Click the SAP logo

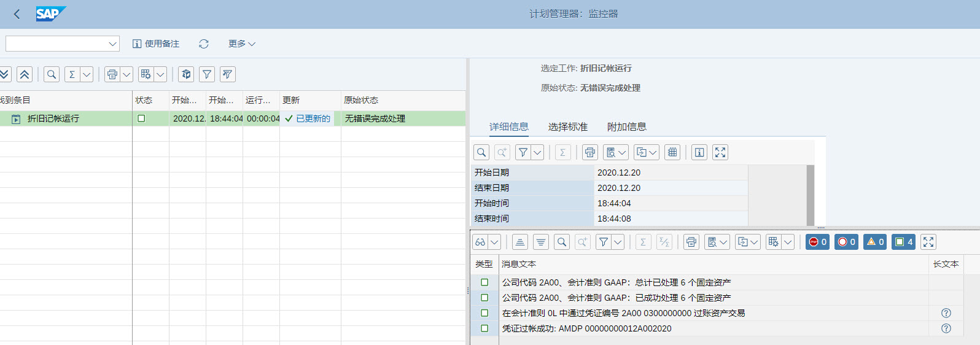pos(50,14)
